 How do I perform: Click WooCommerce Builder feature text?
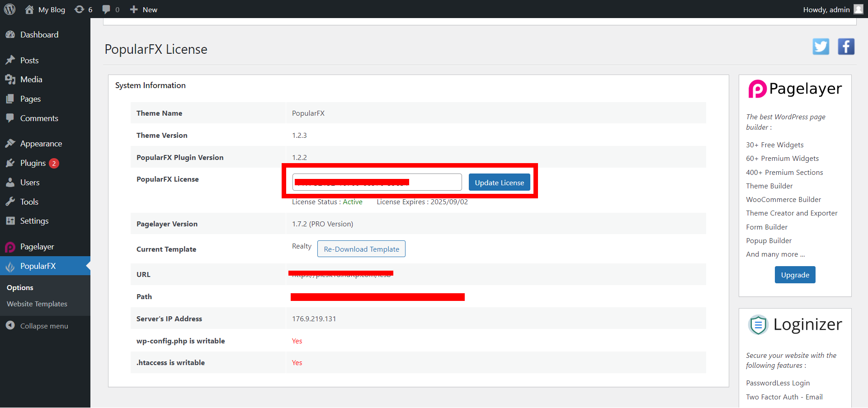coord(783,200)
